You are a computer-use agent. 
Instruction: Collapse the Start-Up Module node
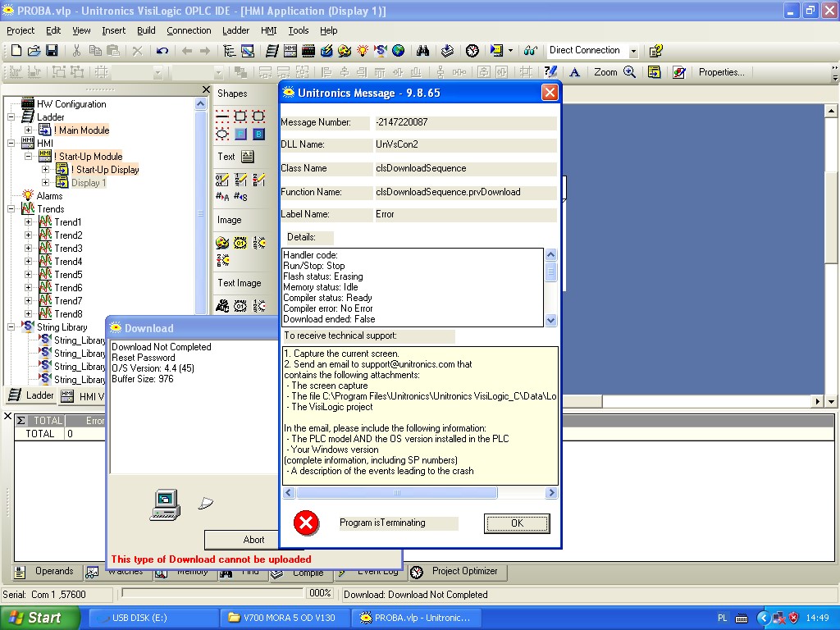click(x=29, y=157)
